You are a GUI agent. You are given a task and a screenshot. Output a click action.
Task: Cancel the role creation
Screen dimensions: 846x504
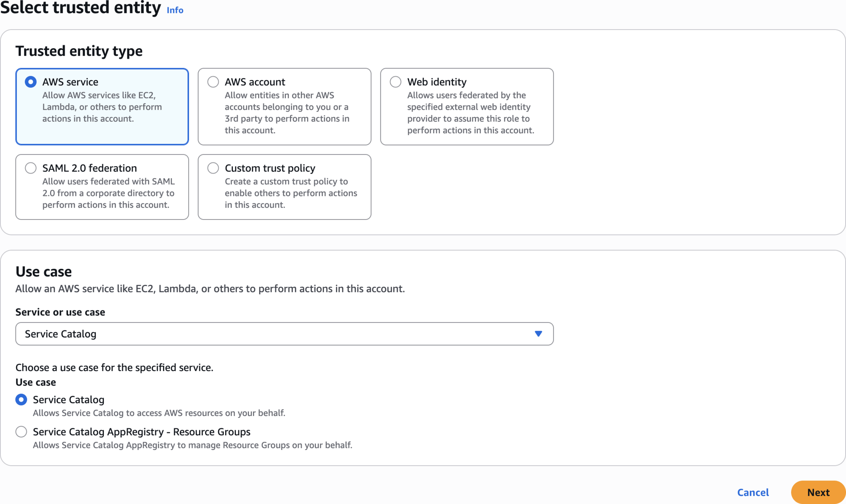(753, 492)
